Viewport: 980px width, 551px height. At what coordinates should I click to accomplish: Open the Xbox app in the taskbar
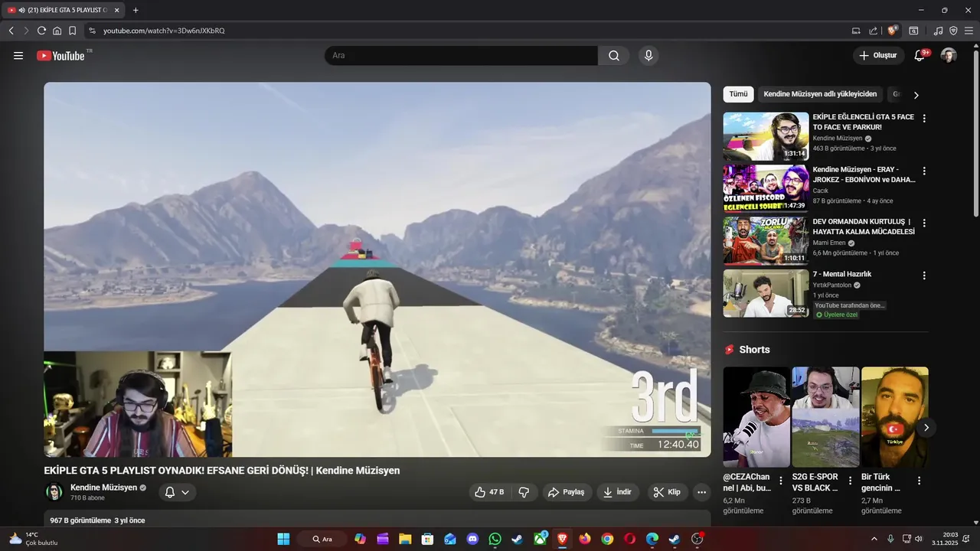click(x=540, y=539)
